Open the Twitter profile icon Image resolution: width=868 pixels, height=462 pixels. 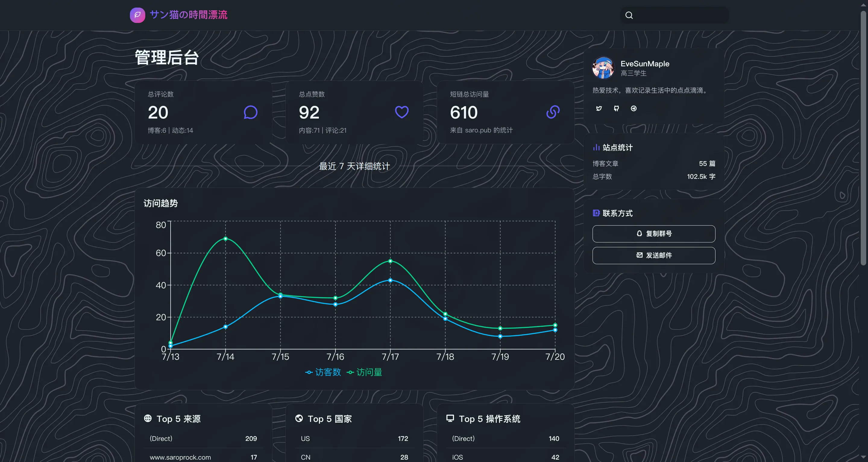tap(599, 108)
